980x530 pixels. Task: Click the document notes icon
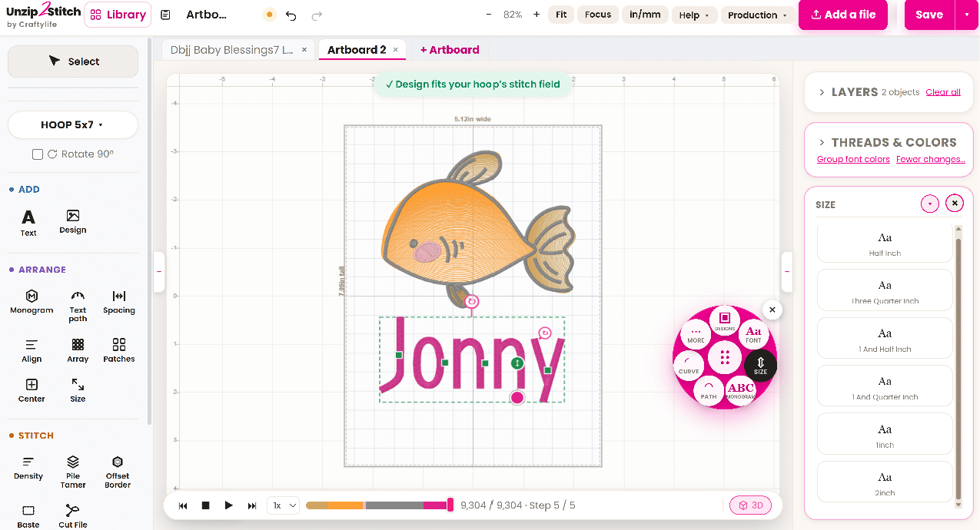pos(165,15)
